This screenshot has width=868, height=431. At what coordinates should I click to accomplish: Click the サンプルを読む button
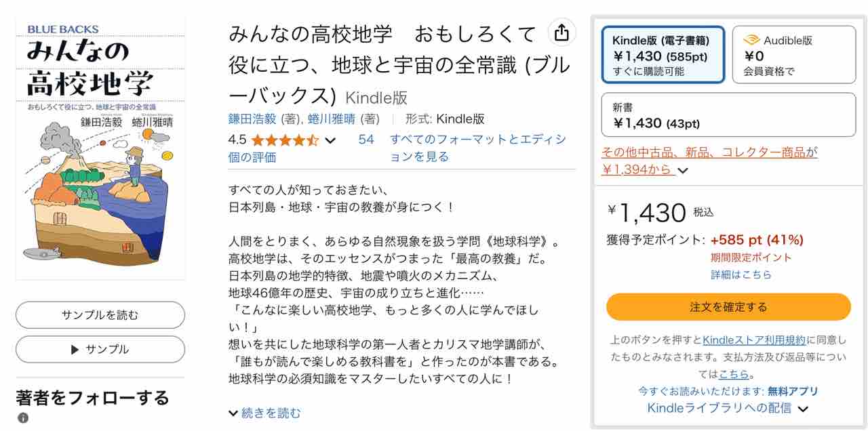pyautogui.click(x=99, y=314)
